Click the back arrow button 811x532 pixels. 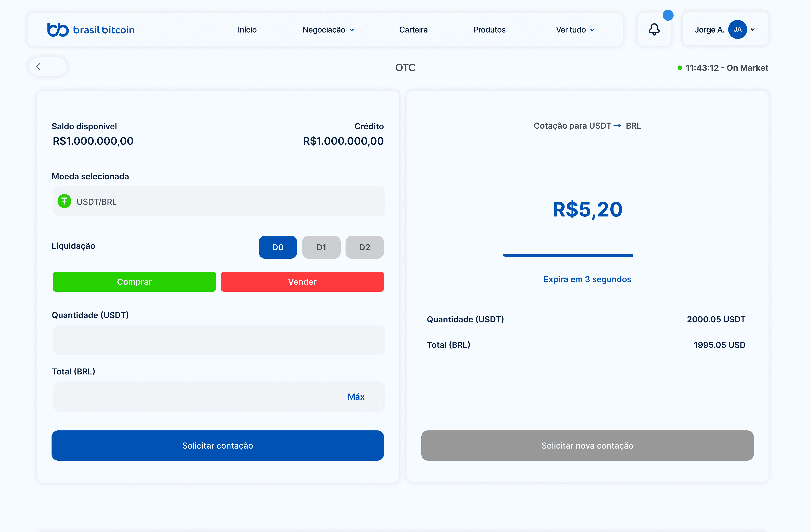(39, 67)
